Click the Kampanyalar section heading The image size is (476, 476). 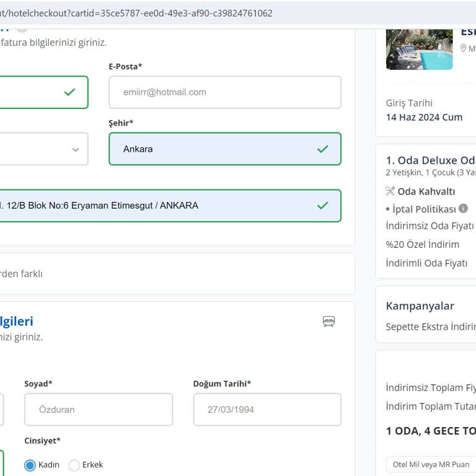pyautogui.click(x=420, y=306)
